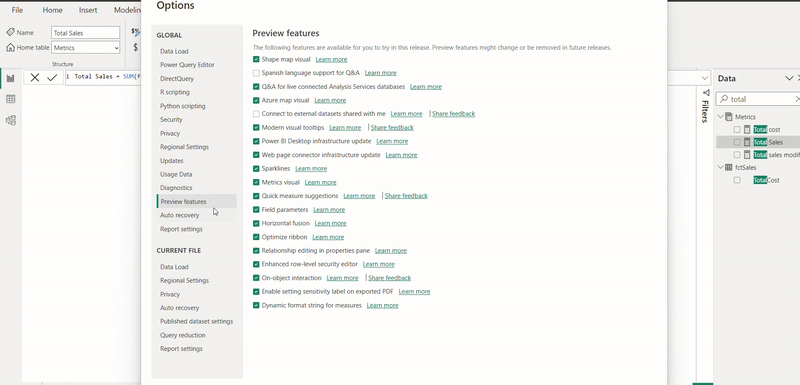
Task: Commit formula with the checkmark icon
Action: [x=52, y=78]
